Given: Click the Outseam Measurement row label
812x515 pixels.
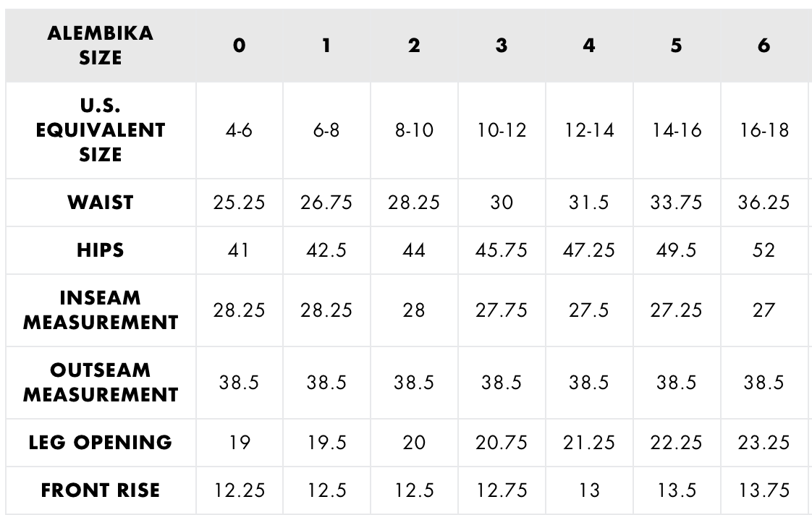Looking at the screenshot, I should [101, 382].
